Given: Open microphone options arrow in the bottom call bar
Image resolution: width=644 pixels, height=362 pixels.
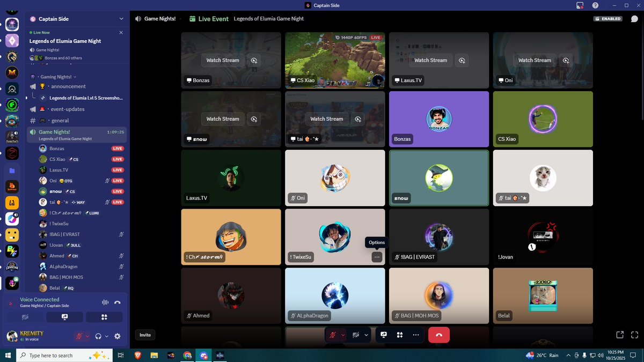Looking at the screenshot, I should [343, 335].
